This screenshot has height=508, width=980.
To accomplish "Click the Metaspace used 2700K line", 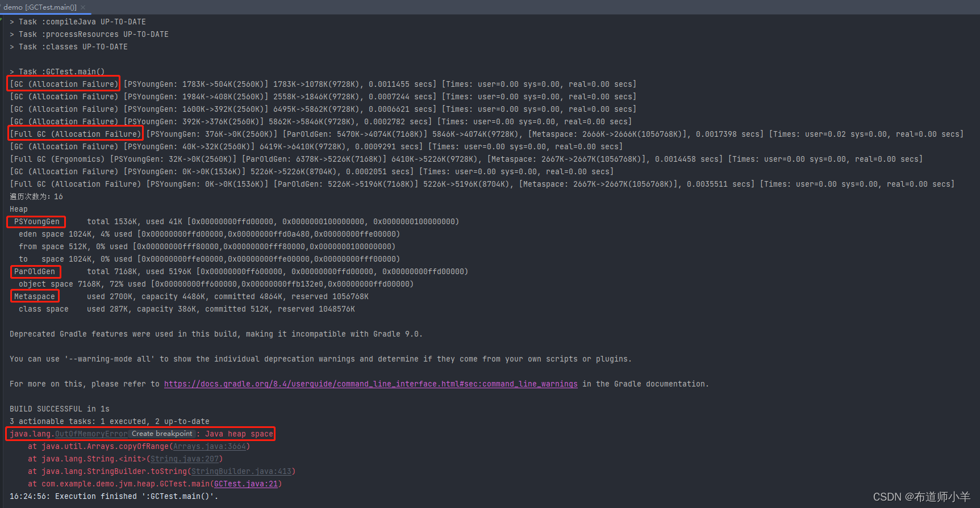I will (191, 297).
